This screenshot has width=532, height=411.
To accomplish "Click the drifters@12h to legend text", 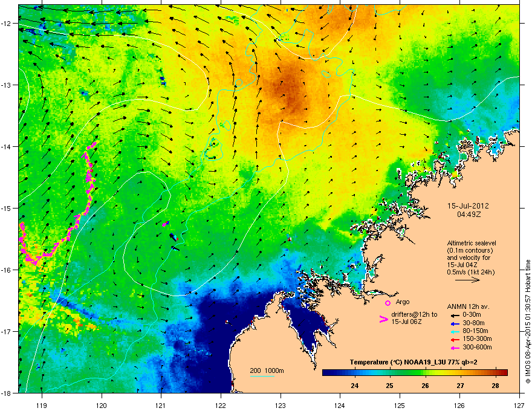I will [414, 315].
